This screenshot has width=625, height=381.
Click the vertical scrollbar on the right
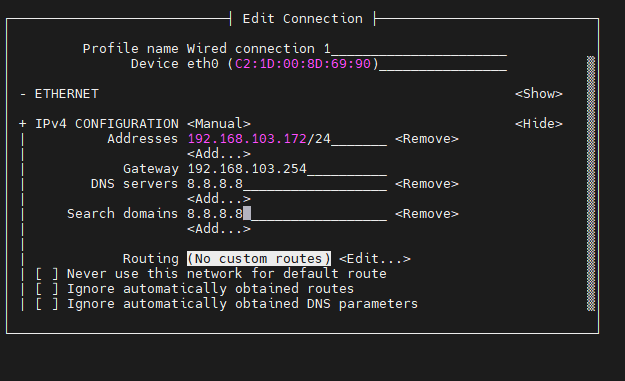(591, 183)
